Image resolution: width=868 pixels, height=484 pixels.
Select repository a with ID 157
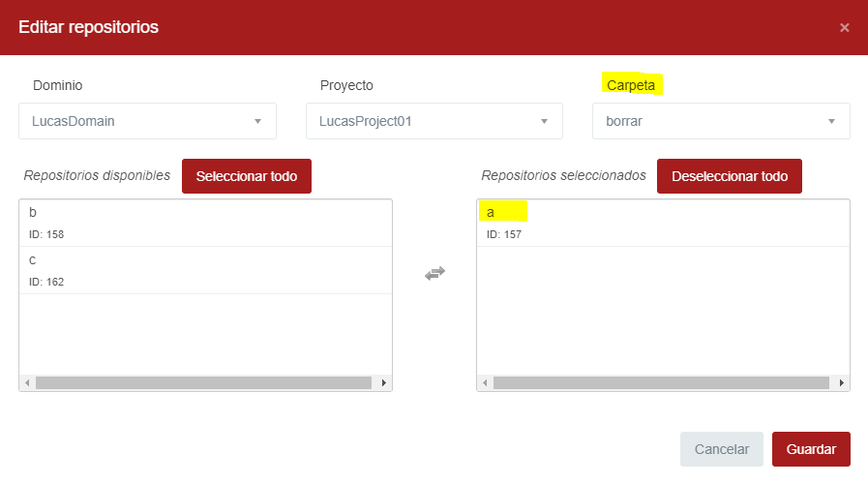[x=663, y=223]
